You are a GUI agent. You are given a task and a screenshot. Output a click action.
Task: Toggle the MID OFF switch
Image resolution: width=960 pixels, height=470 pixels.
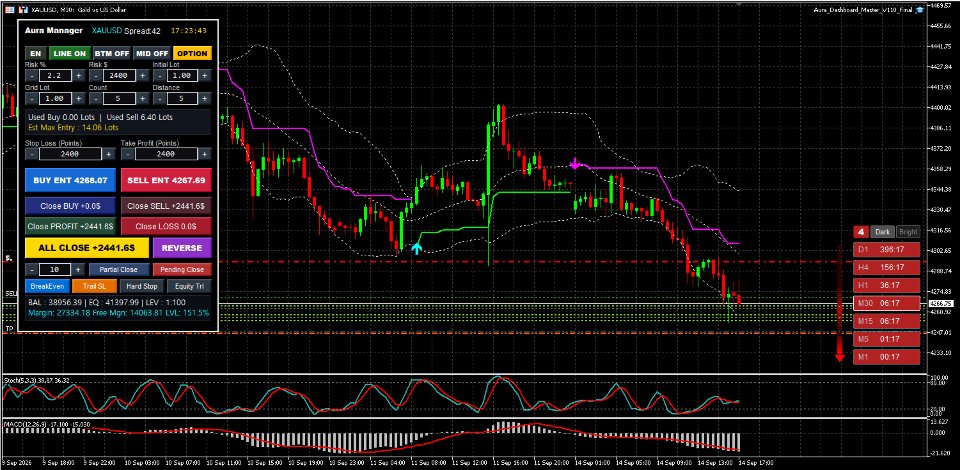click(x=152, y=53)
